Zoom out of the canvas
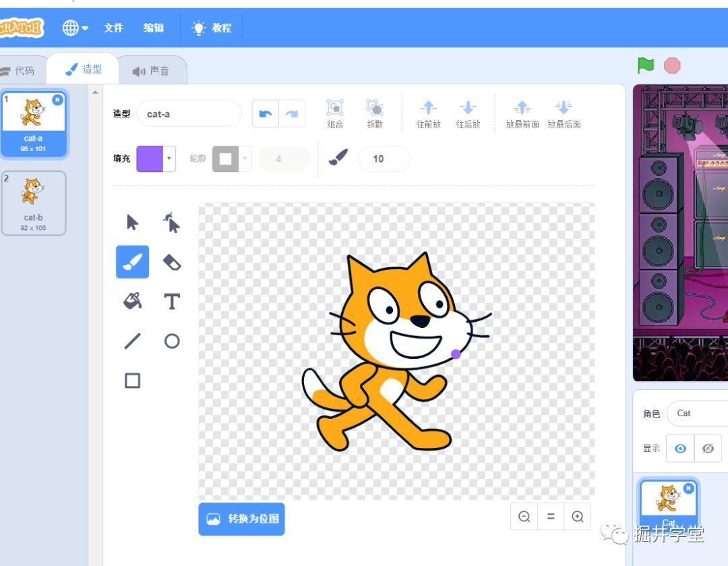 point(524,516)
